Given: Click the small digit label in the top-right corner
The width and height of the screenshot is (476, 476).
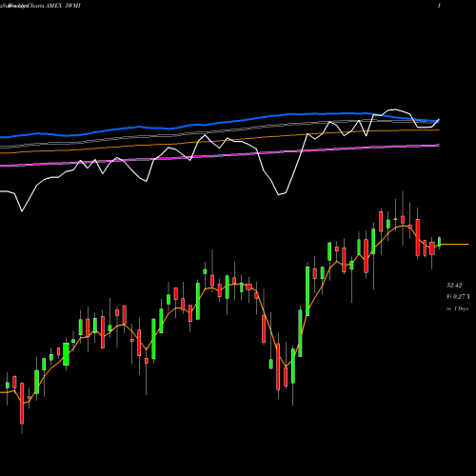Looking at the screenshot, I should (440, 6).
